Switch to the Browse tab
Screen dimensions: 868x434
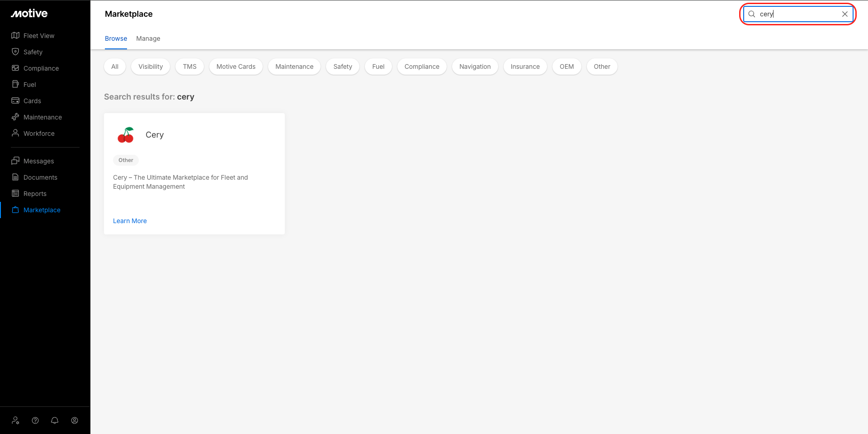coord(116,38)
